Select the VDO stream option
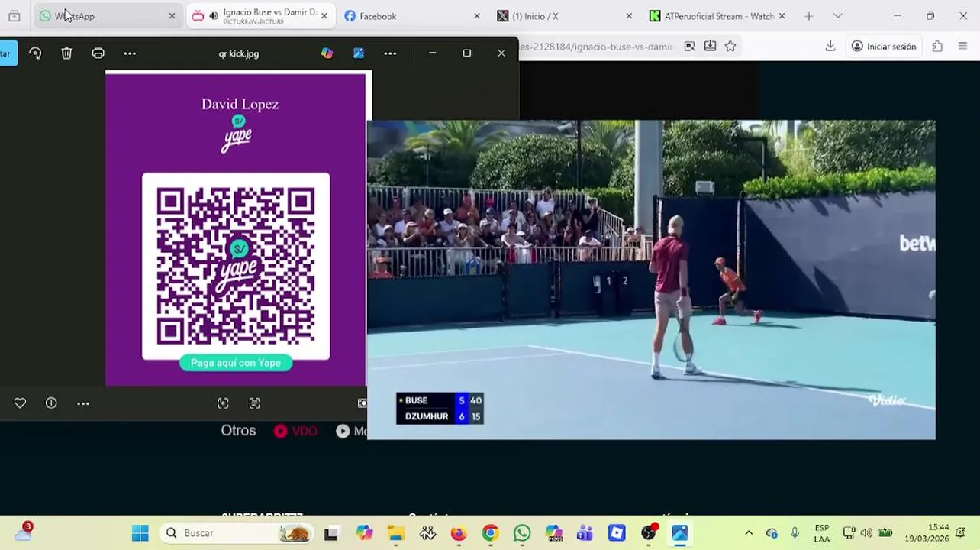The width and height of the screenshot is (980, 550). tap(295, 431)
